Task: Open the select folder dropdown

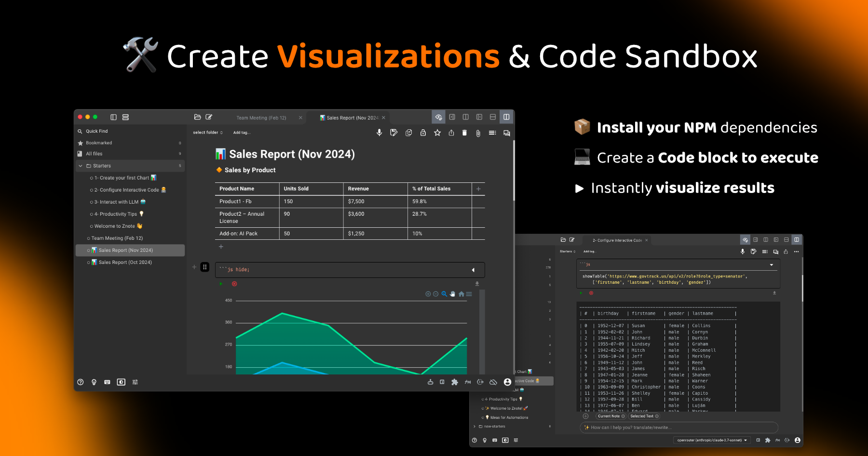Action: [x=208, y=132]
